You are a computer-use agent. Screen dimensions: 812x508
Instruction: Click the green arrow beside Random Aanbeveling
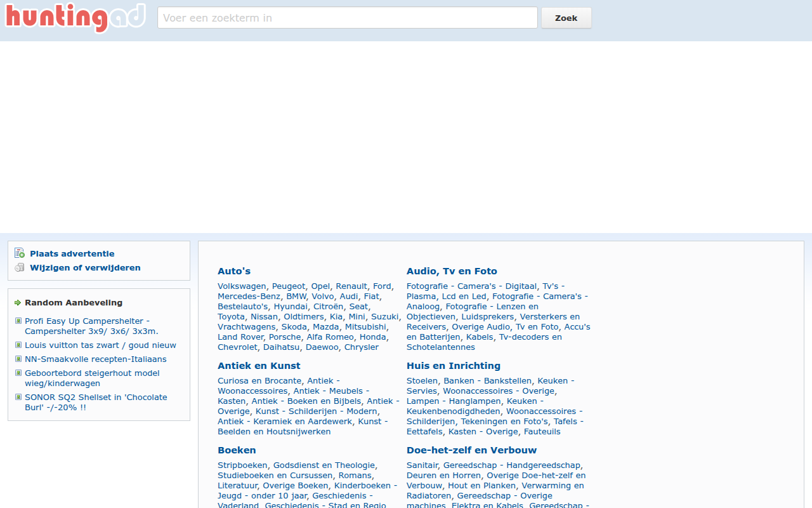pos(18,303)
